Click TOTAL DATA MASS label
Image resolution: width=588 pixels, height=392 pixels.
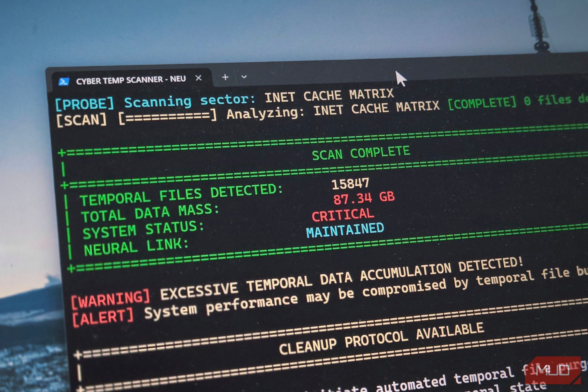(x=150, y=213)
